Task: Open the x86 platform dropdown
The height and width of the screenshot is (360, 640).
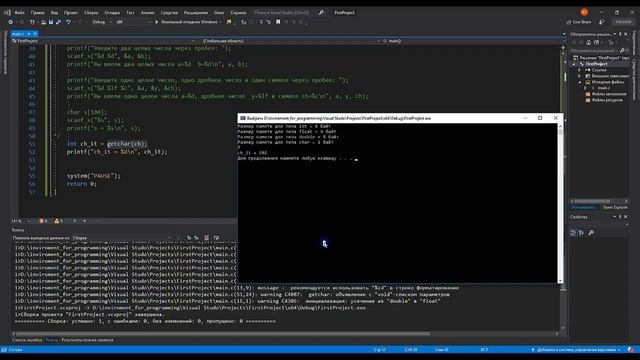Action: pos(133,22)
